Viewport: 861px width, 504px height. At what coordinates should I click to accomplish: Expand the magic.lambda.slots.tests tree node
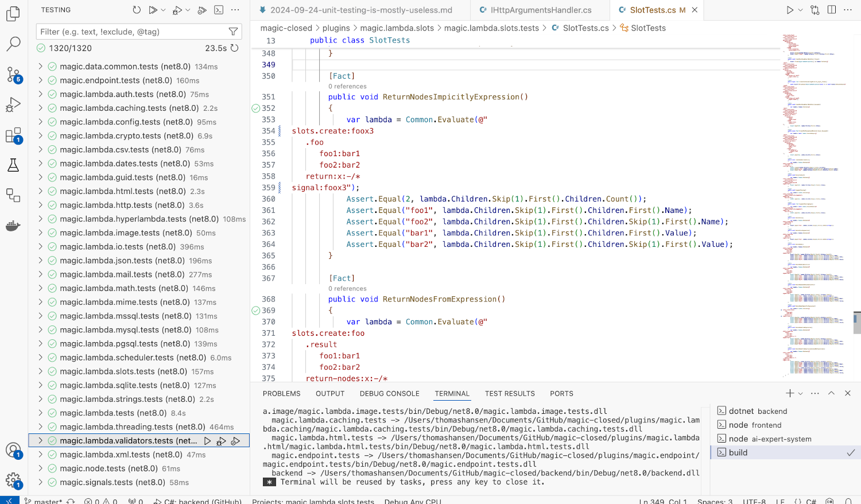point(40,371)
